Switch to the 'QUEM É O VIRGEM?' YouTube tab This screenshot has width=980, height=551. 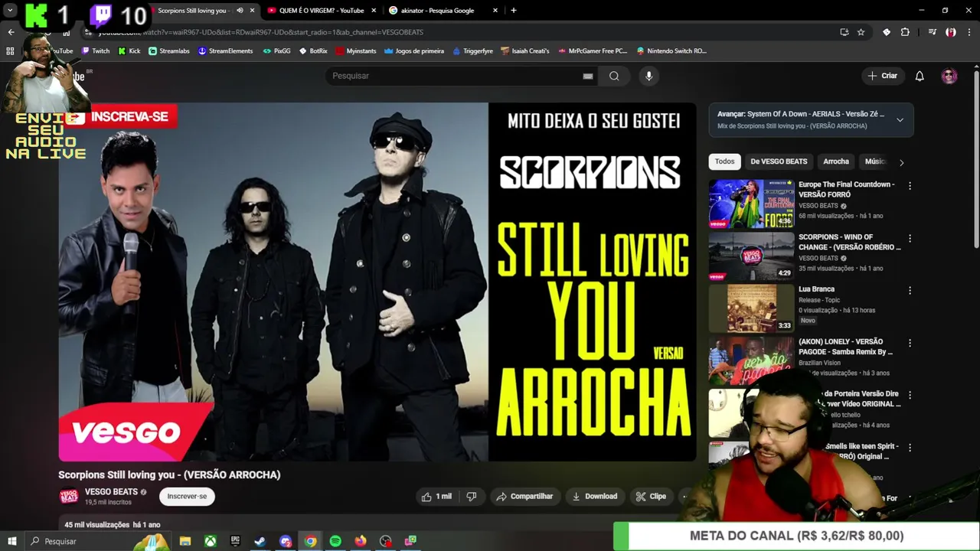(322, 11)
